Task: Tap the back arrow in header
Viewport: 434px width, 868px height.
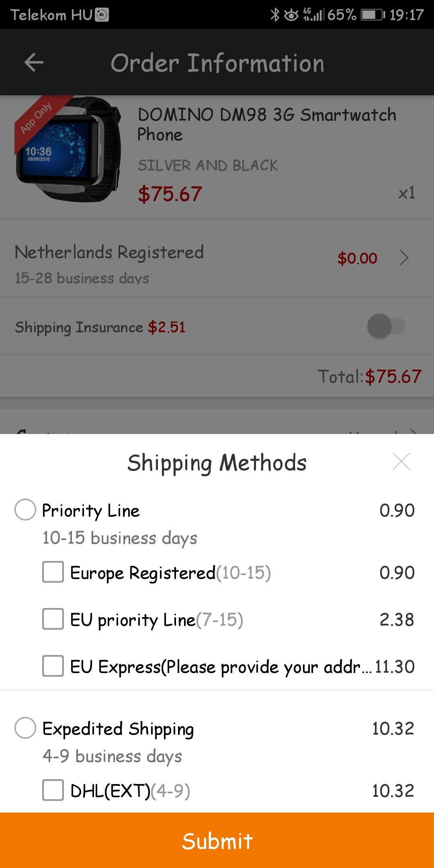Action: click(34, 63)
